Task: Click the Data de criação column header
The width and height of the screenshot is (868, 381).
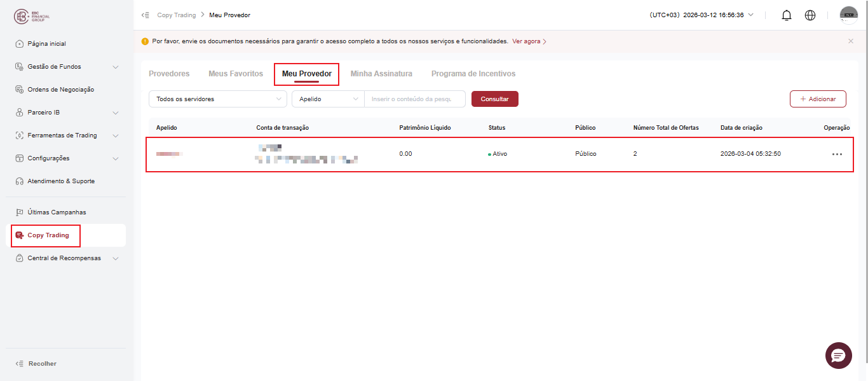Action: [742, 128]
